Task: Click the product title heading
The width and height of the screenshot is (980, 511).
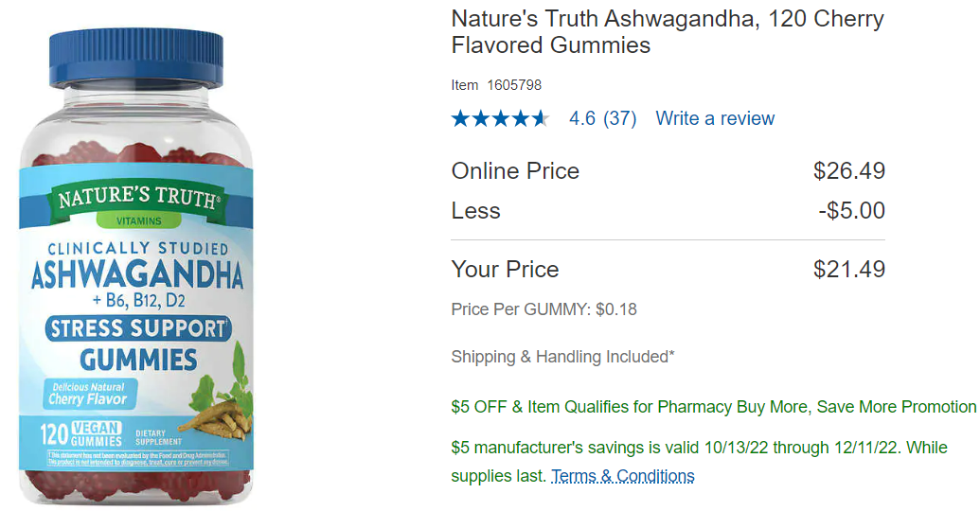Action: (668, 32)
